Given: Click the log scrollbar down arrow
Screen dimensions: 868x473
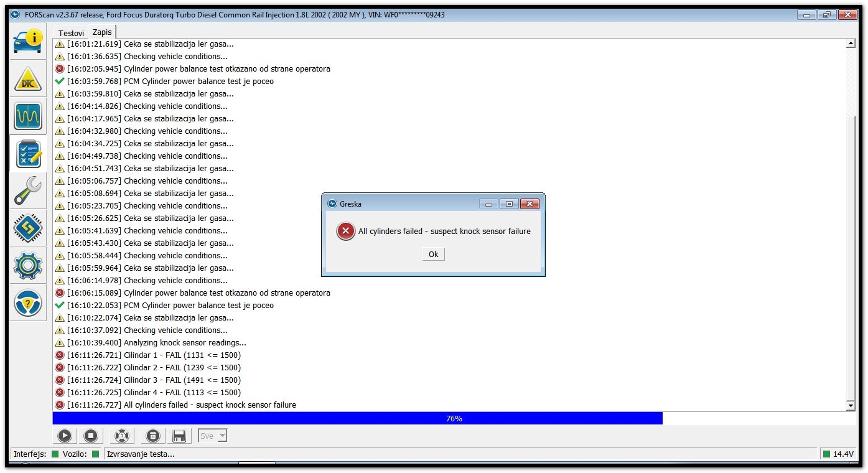Looking at the screenshot, I should click(x=851, y=406).
